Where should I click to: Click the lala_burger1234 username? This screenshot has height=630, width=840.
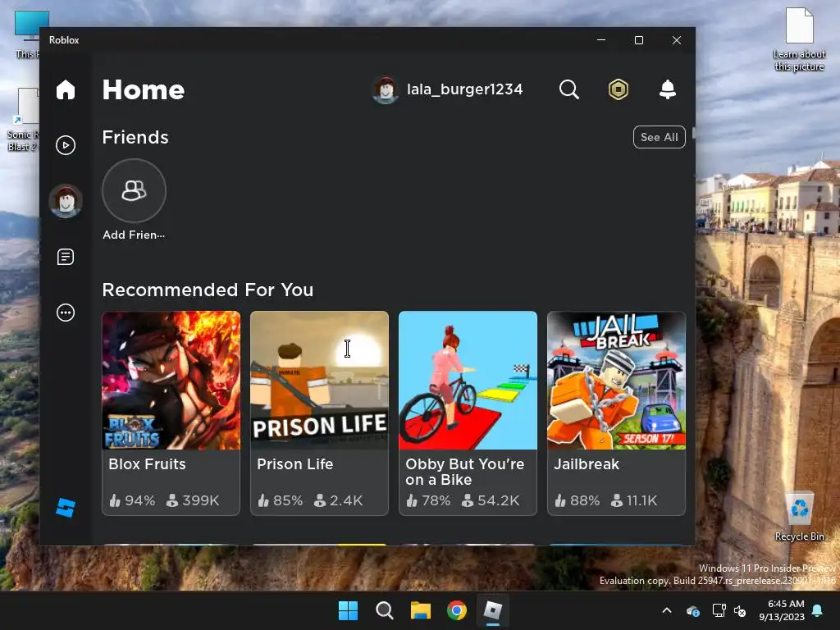464,89
